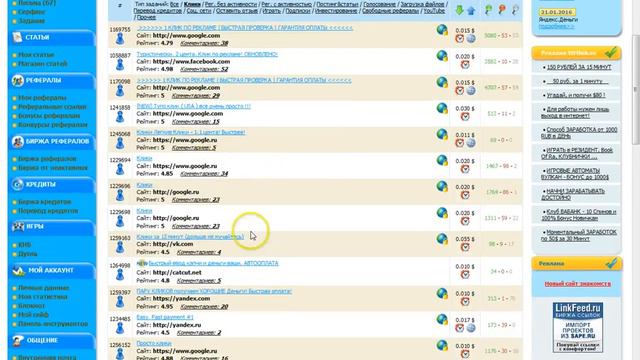This screenshot has width=640, height=360.
Task: Click gray globe icon beside 0.017 $ clock
Action: coord(471,328)
